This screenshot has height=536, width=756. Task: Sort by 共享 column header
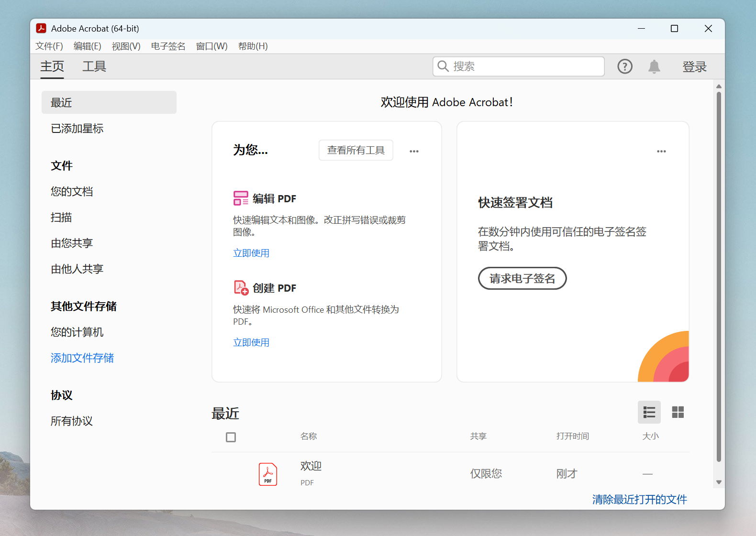click(x=478, y=436)
